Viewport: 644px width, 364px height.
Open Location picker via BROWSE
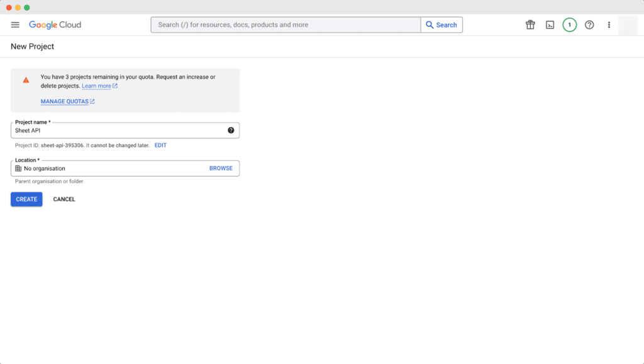click(x=221, y=168)
